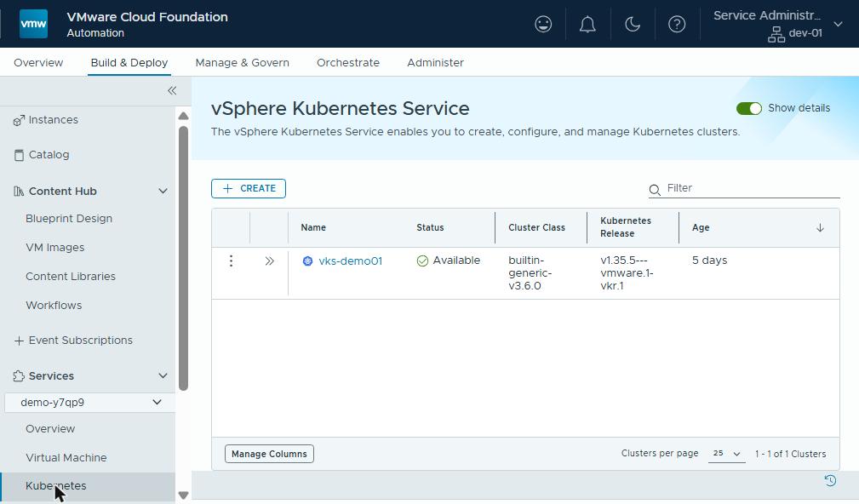Sort by the Name column header
The height and width of the screenshot is (504, 859).
click(x=313, y=227)
